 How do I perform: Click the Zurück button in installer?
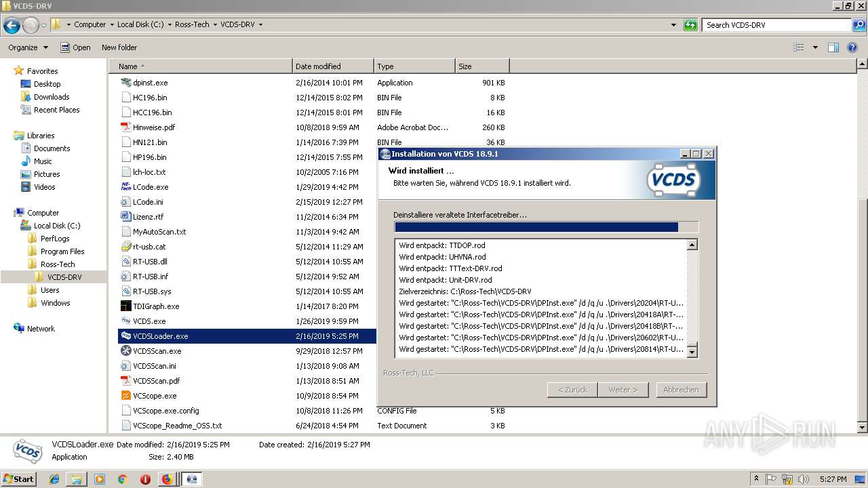(572, 390)
